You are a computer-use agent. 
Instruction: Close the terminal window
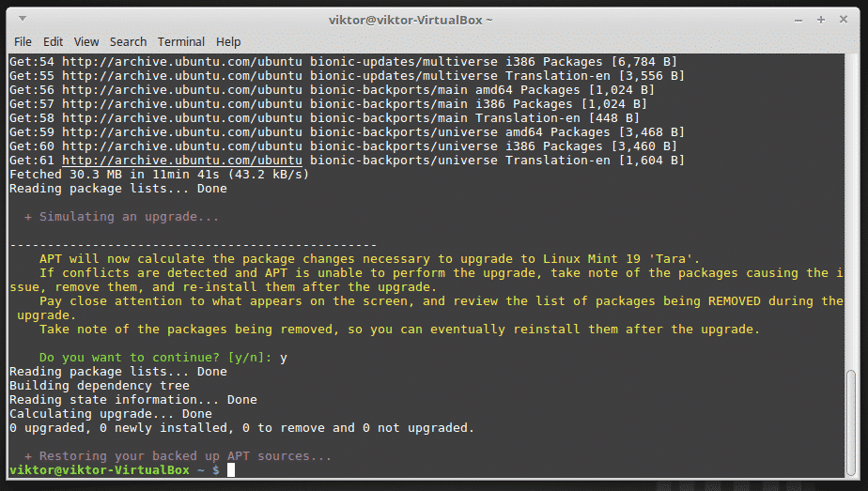point(843,20)
